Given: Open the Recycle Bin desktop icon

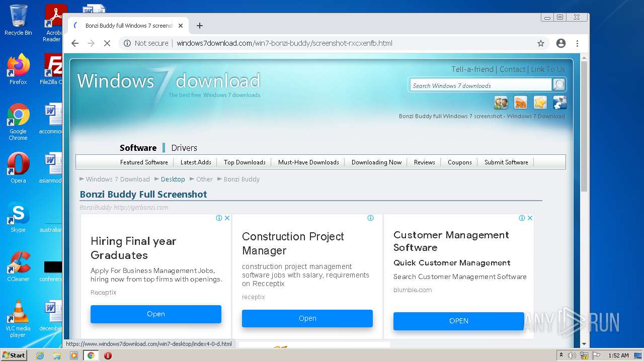Looking at the screenshot, I should click(18, 20).
